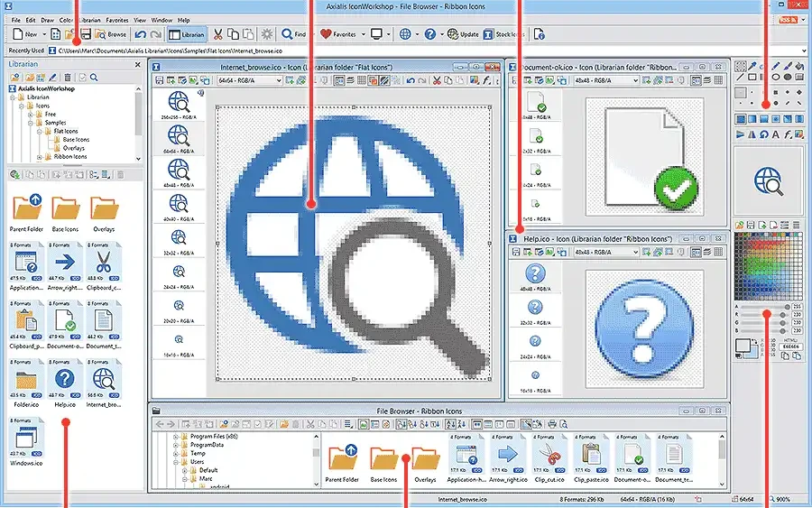Viewport: 812px width, 508px height.
Task: Open the dropdown arrow next to New
Action: coord(44,34)
